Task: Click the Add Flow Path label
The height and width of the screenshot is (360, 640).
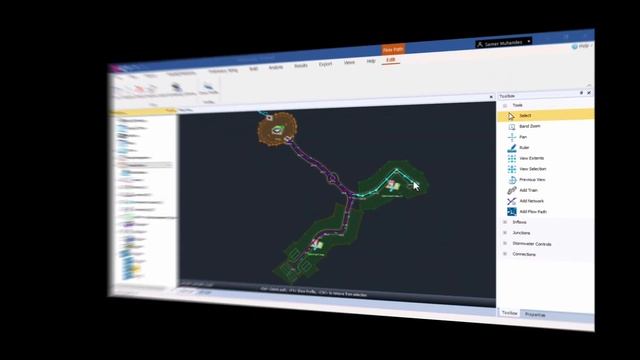Action: (x=533, y=212)
